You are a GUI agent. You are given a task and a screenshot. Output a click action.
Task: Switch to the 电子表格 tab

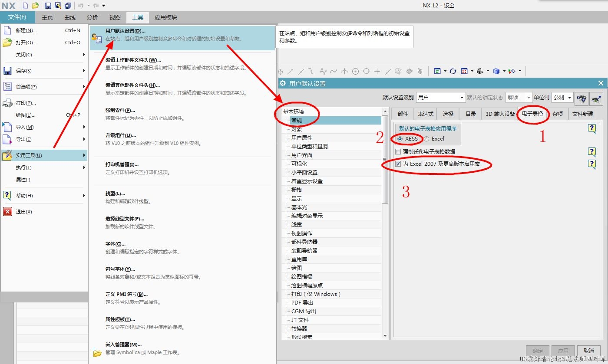(532, 114)
